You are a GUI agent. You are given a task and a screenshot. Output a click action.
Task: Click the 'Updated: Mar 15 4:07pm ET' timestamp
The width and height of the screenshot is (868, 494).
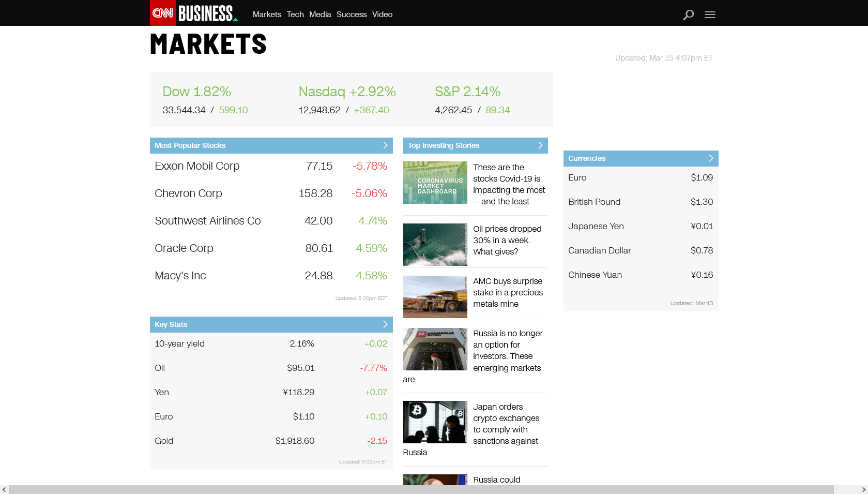664,58
